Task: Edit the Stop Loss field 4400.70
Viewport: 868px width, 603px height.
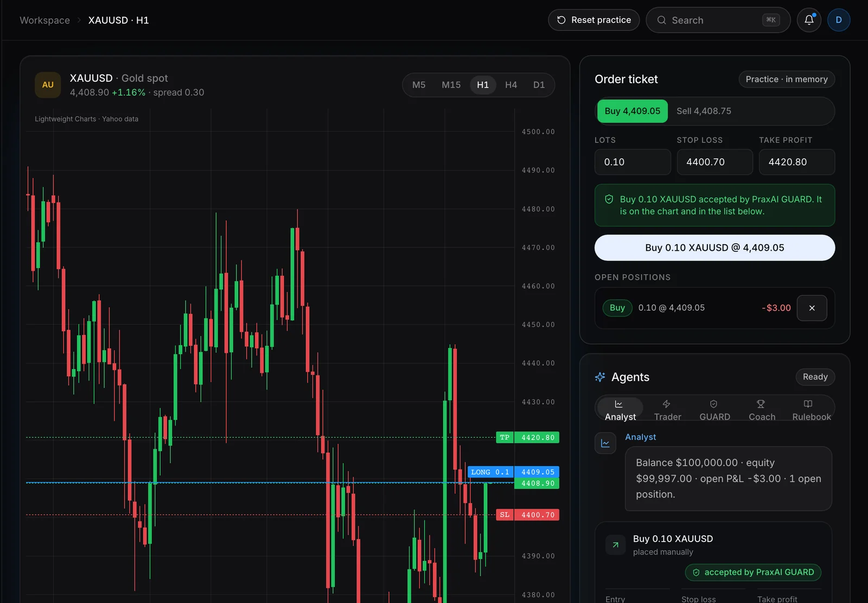Action: point(714,162)
